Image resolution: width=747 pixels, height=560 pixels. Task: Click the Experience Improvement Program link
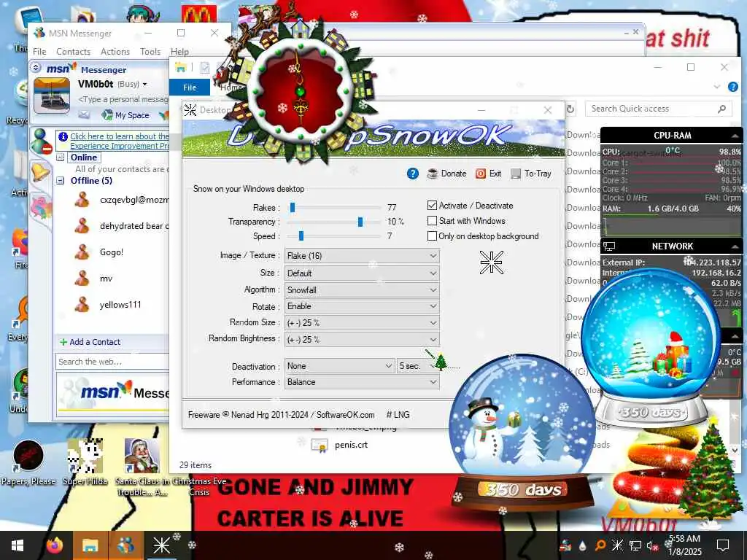tap(119, 141)
